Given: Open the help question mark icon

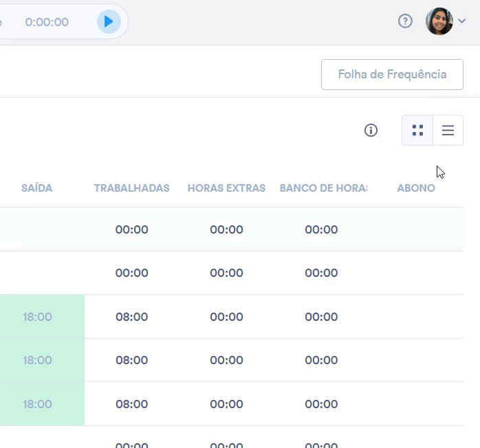Looking at the screenshot, I should pos(405,21).
